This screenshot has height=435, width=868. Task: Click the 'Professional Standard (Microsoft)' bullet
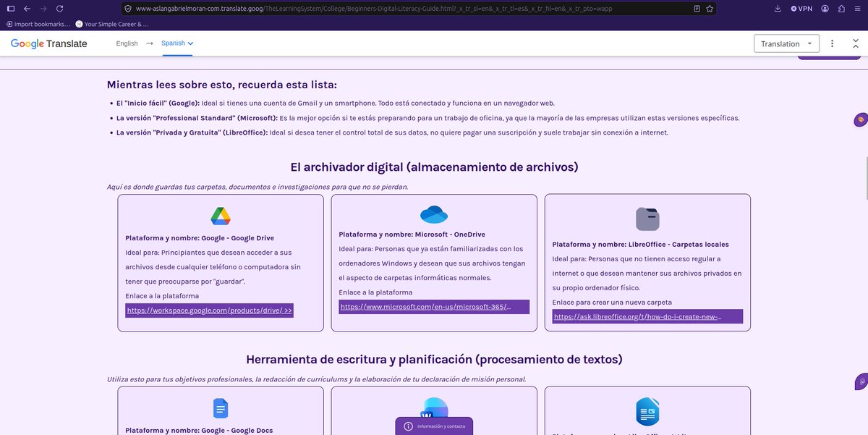(x=197, y=118)
